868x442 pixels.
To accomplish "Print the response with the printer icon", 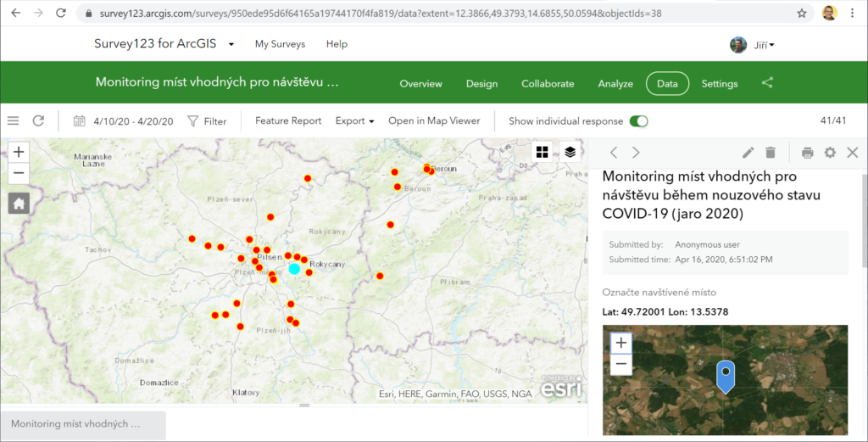I will [x=807, y=153].
